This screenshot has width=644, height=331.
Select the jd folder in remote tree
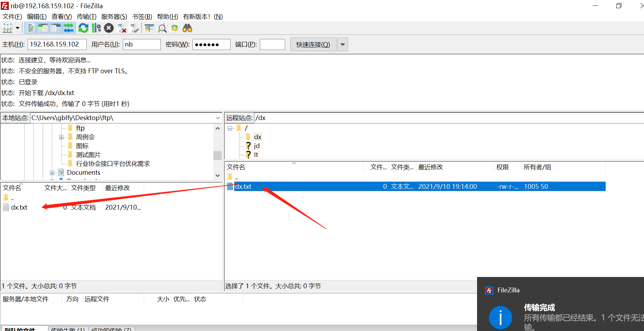pyautogui.click(x=256, y=146)
